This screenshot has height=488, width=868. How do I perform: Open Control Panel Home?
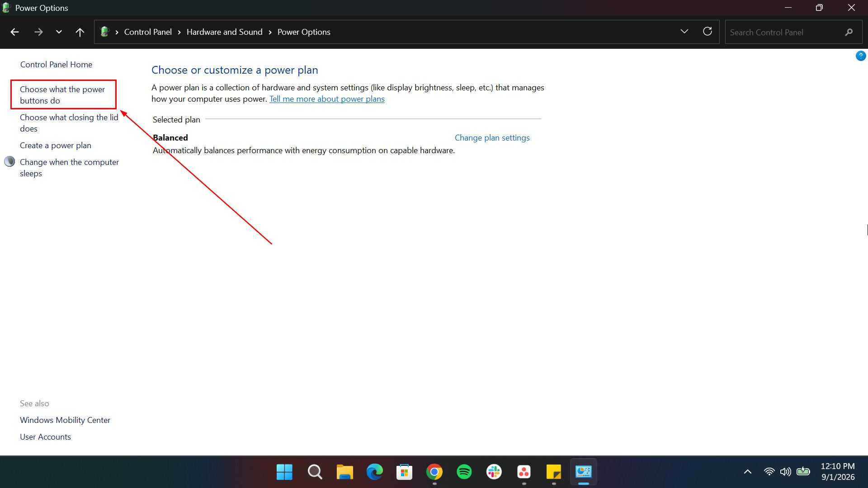coord(56,65)
